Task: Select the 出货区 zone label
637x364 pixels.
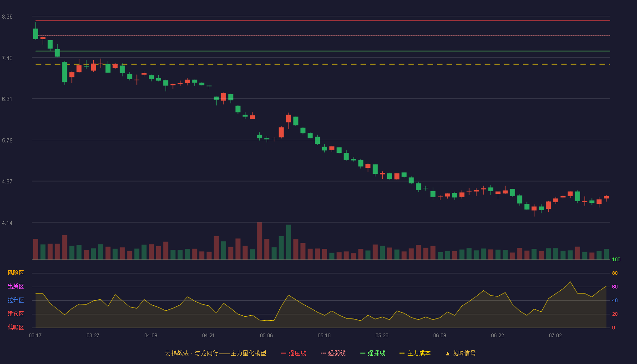Action: coord(15,287)
